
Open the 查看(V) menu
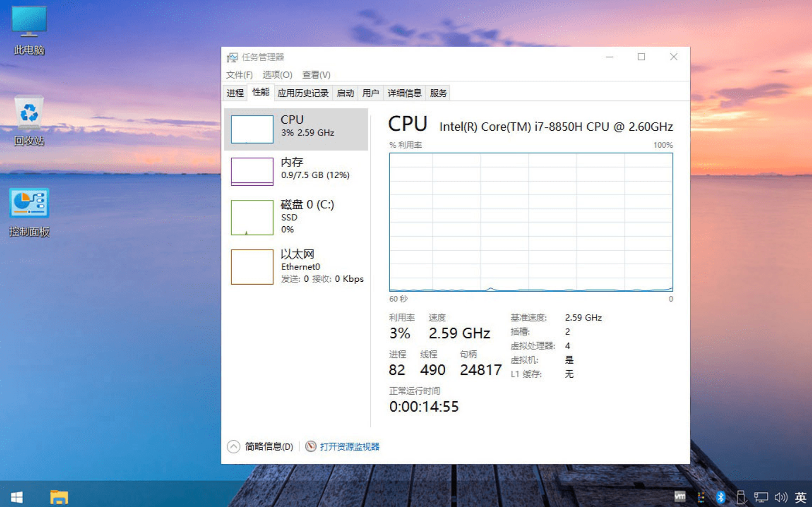pyautogui.click(x=316, y=75)
